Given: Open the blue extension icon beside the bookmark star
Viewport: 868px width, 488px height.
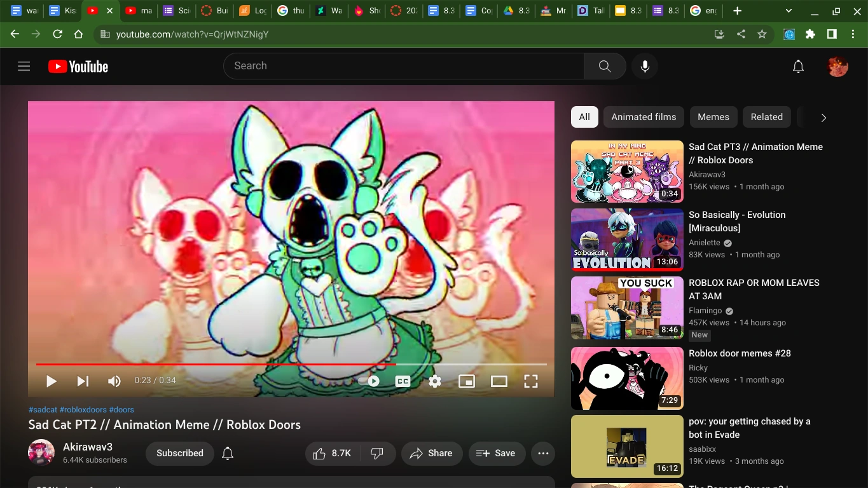Looking at the screenshot, I should pos(789,34).
